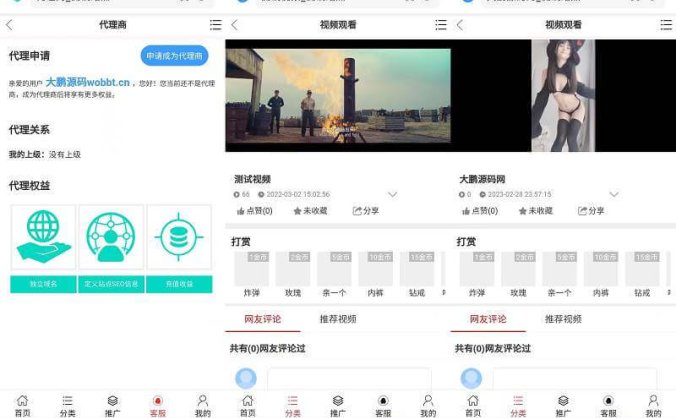Select the 独立域名 globe-in-hand icon
Screen dimensions: 676x418
(43, 237)
